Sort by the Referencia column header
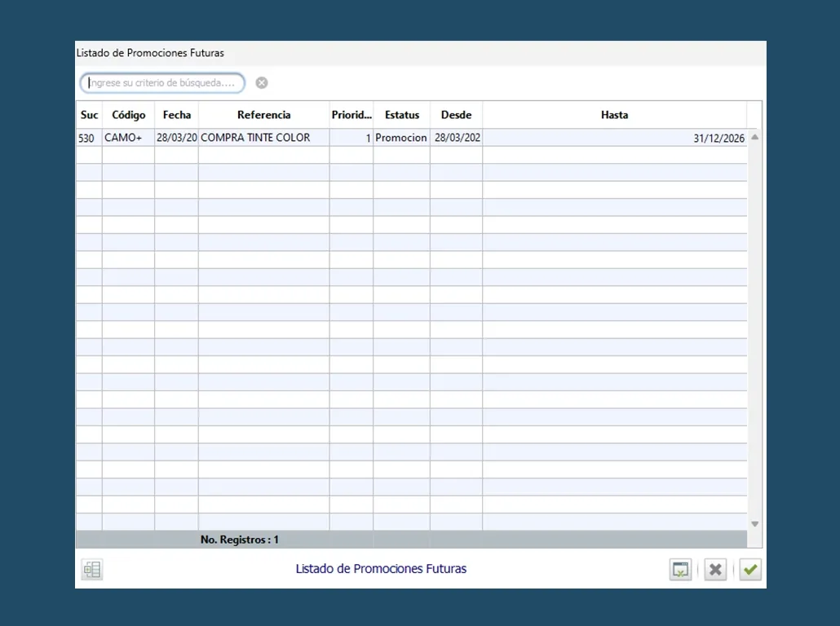 click(263, 115)
